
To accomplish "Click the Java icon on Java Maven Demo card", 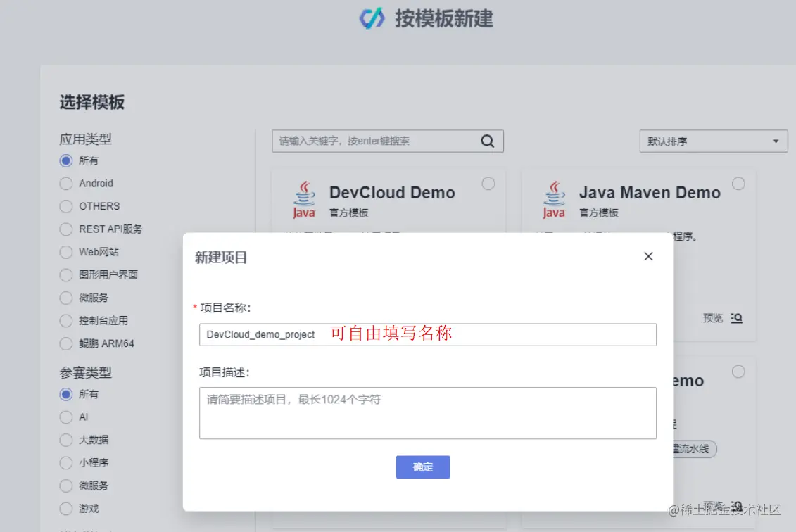I will click(554, 200).
